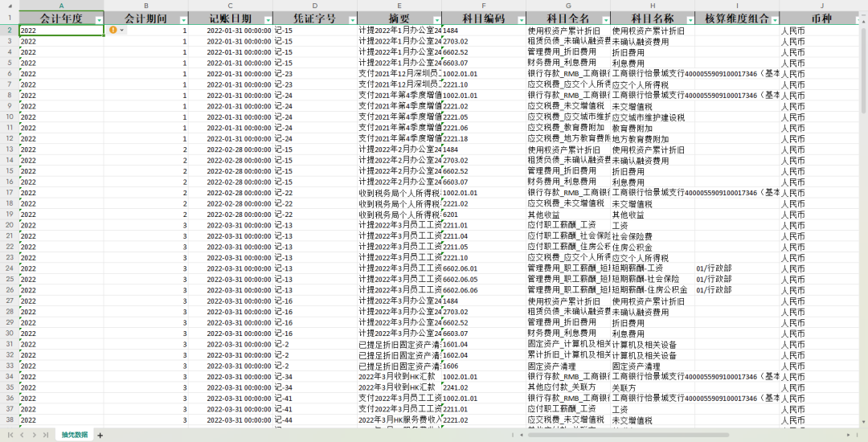Select column H header
Image resolution: width=868 pixels, height=442 pixels.
point(653,5)
